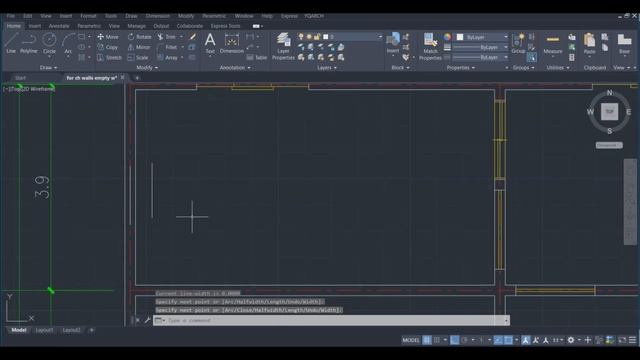Switch to the Annotate ribbon tab
This screenshot has height=360, width=640.
(x=59, y=26)
